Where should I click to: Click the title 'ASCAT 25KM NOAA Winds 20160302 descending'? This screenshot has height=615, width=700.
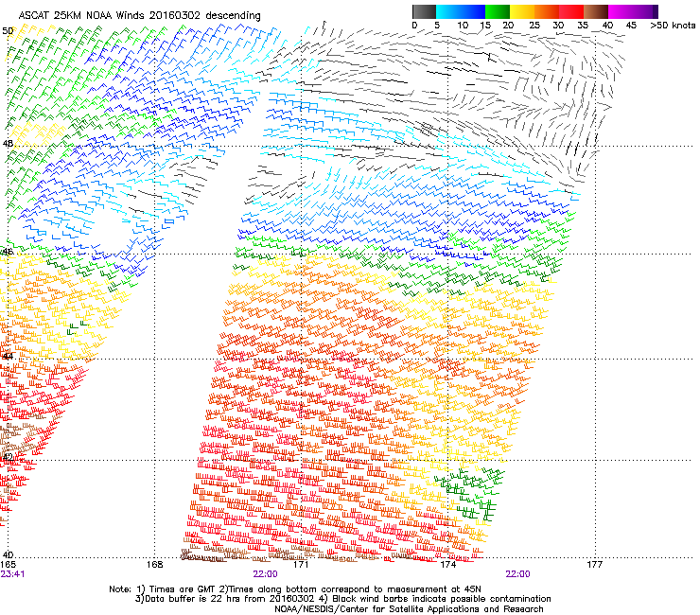point(140,15)
